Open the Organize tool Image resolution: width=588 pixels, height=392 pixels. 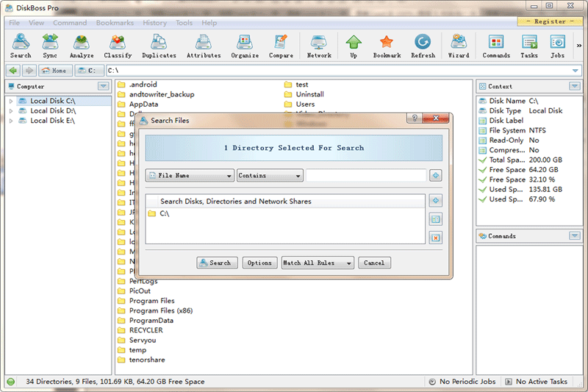pos(245,46)
